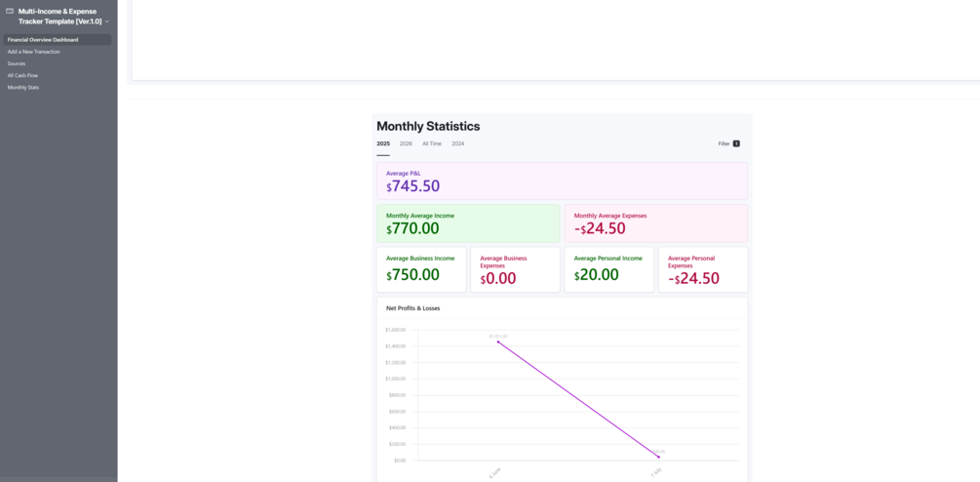Screen dimensions: 980x482
Task: Click the Average P&L card
Action: pyautogui.click(x=562, y=181)
